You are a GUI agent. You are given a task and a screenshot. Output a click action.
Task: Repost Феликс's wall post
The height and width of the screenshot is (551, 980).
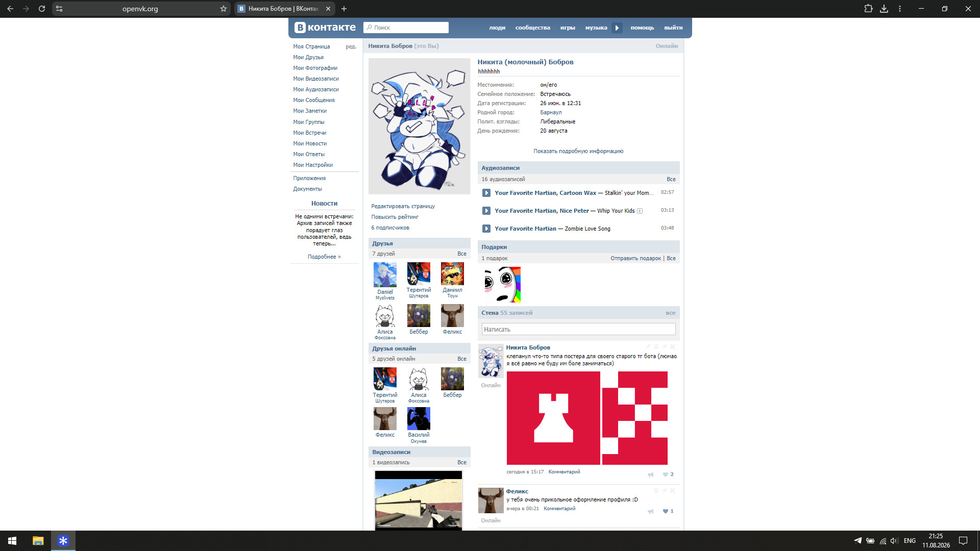pos(650,511)
